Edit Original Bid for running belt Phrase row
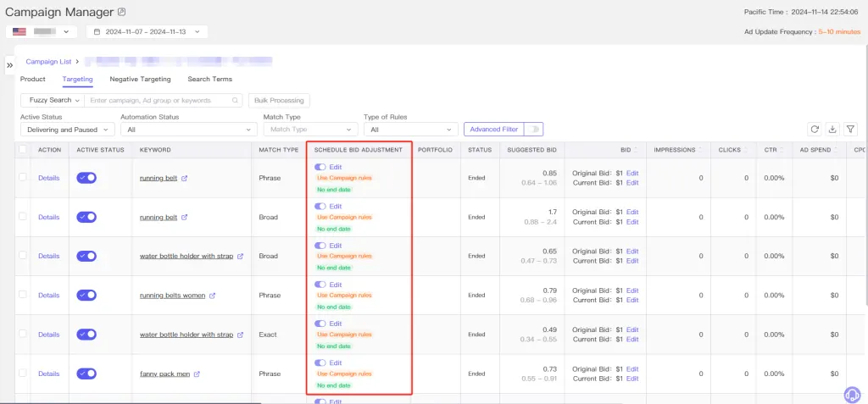This screenshot has width=868, height=404. (632, 174)
